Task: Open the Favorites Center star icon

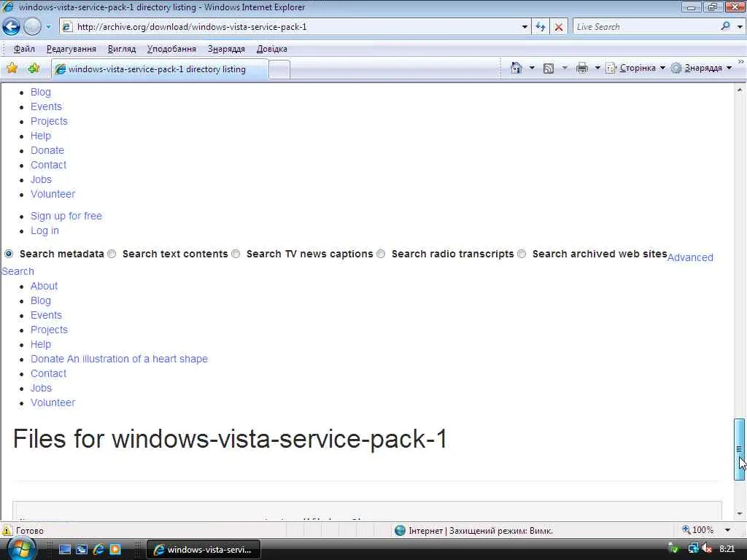Action: (12, 68)
